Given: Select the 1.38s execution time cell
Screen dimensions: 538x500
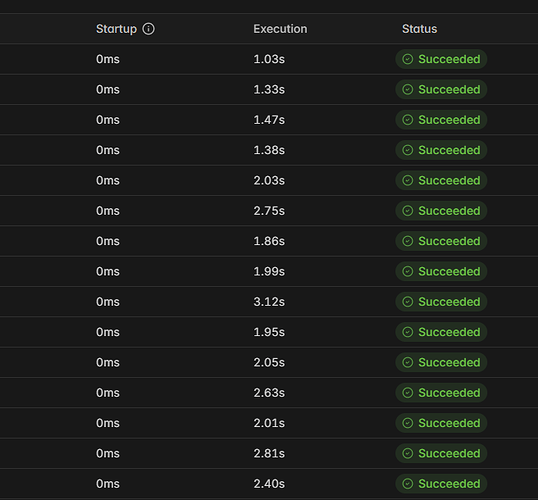Looking at the screenshot, I should 269,150.
